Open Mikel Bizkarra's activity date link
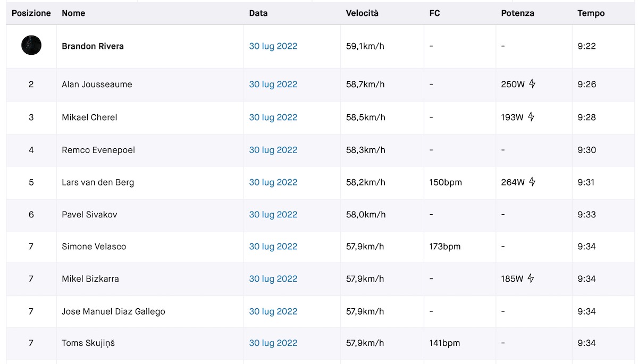This screenshot has height=364, width=638. (273, 279)
